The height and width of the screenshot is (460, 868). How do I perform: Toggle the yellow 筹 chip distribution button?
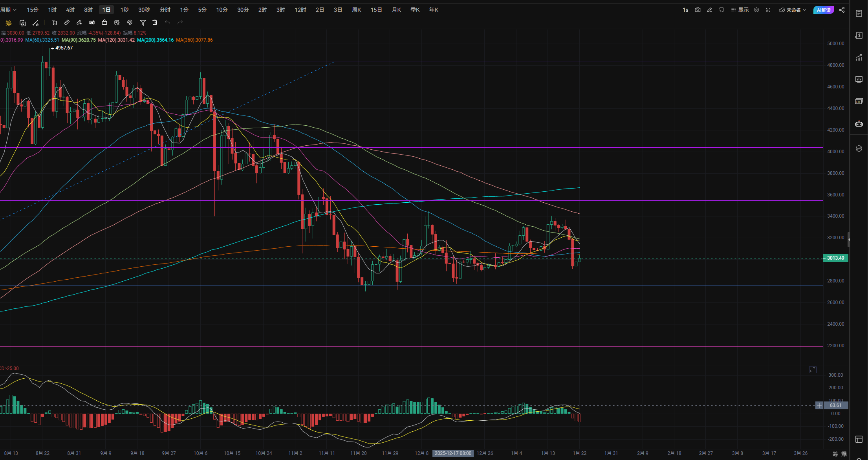click(x=9, y=23)
